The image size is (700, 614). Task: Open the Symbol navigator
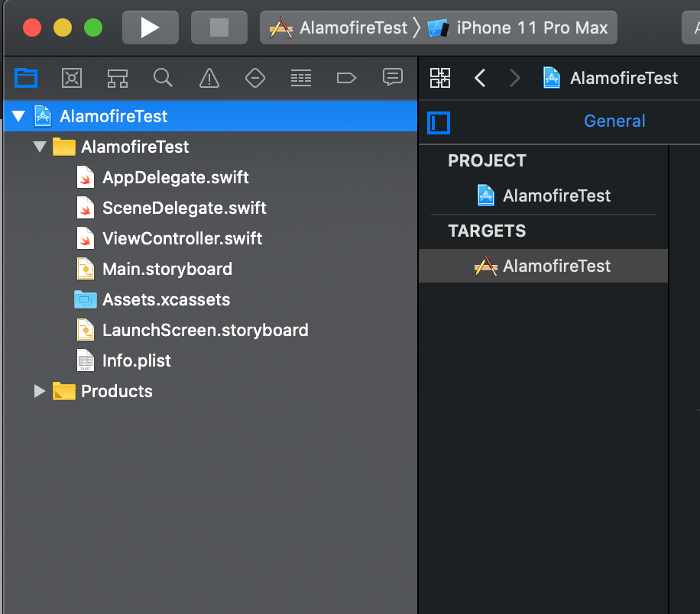point(118,78)
